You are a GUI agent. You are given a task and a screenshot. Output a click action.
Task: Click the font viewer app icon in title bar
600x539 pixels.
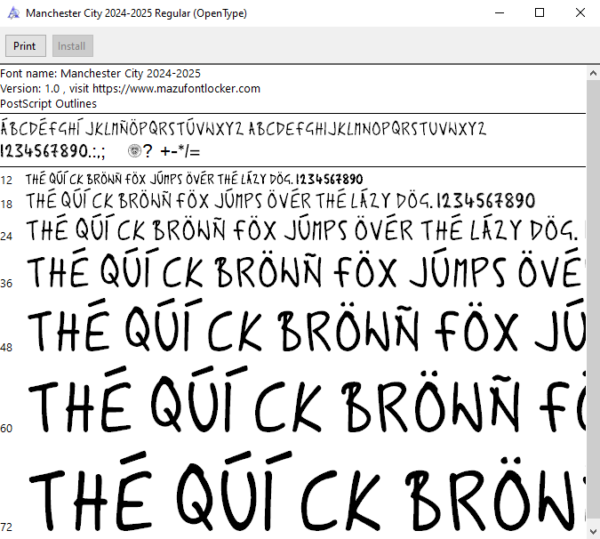coord(13,13)
